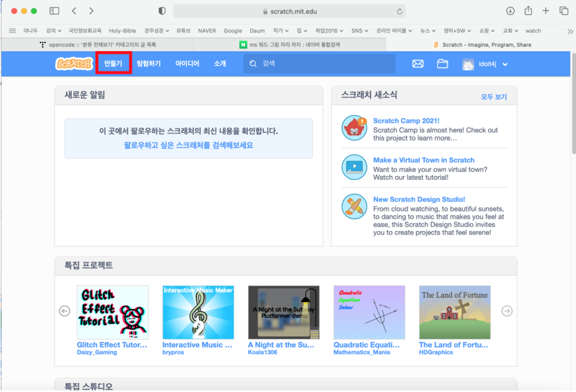This screenshot has width=576, height=392.
Task: Open the 뉴스 bookmarks folder
Action: click(x=428, y=31)
